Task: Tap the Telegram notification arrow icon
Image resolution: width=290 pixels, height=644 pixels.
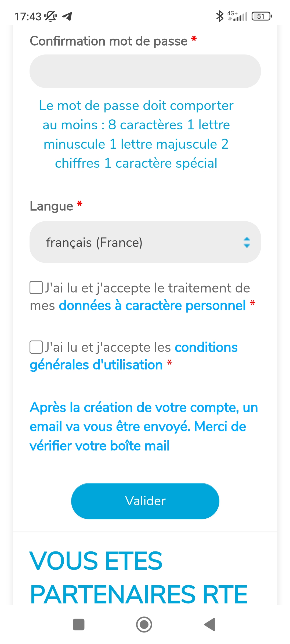Action: click(x=67, y=16)
